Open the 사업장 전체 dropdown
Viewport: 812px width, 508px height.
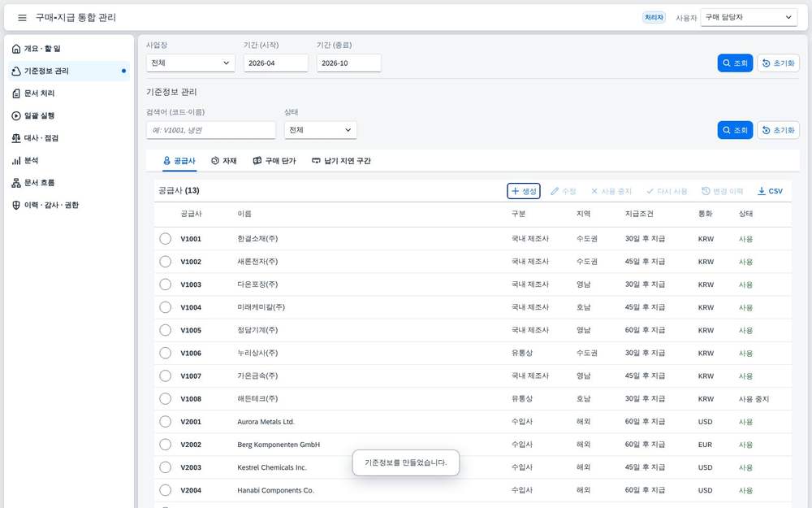[x=191, y=63]
